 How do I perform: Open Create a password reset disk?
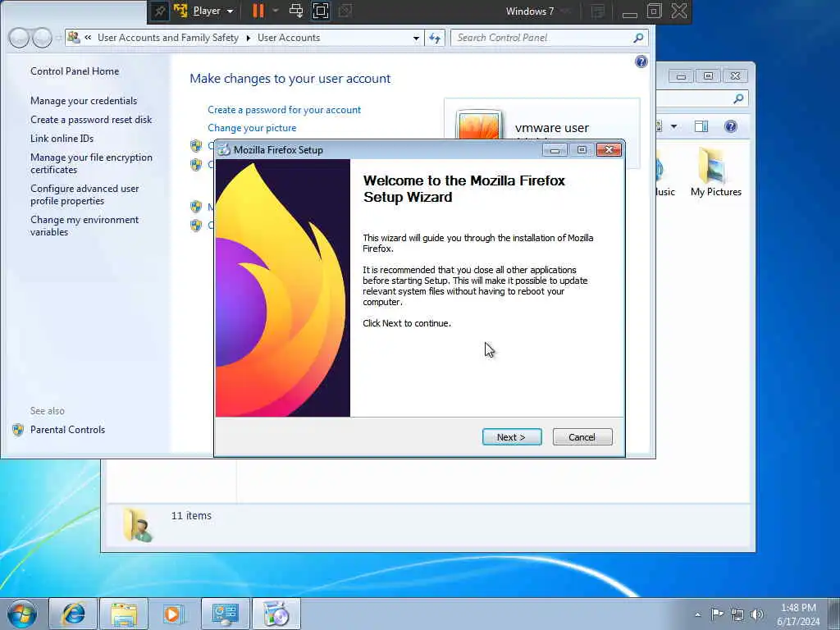click(91, 120)
